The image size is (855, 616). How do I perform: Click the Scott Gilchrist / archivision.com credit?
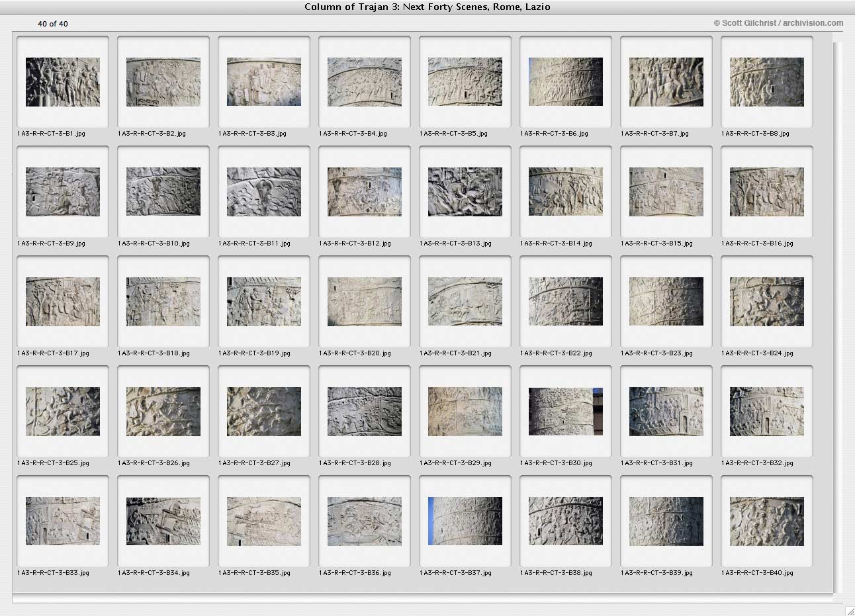click(778, 23)
